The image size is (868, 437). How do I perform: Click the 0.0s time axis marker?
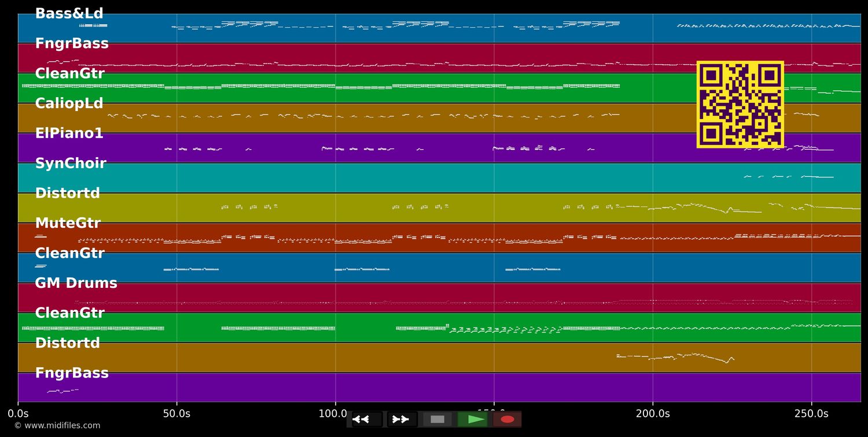point(18,413)
